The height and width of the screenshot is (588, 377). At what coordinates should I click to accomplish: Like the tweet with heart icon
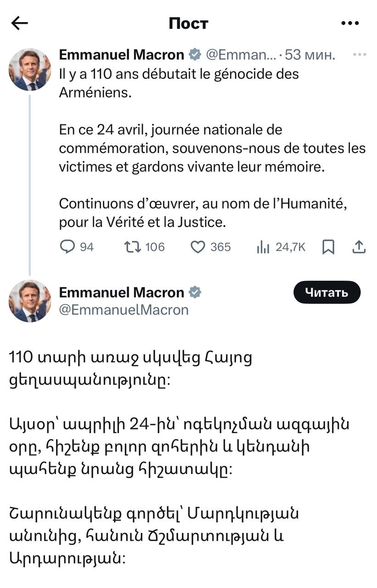click(197, 247)
